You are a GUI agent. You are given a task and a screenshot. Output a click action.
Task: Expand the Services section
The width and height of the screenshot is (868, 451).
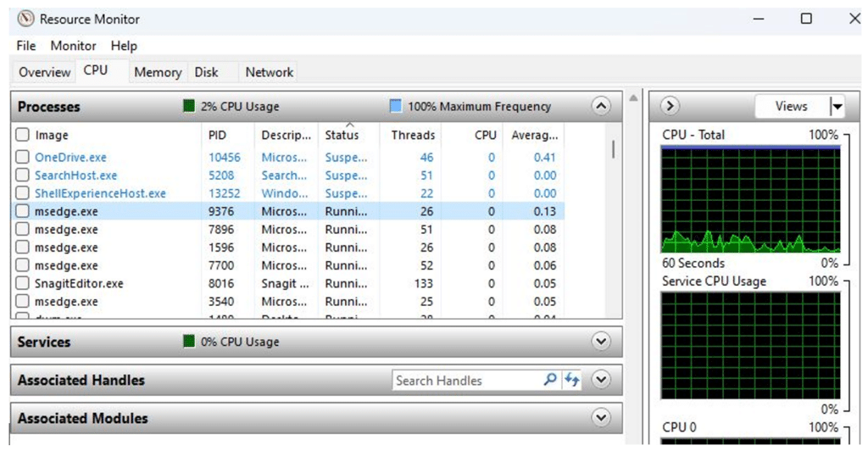pyautogui.click(x=601, y=342)
